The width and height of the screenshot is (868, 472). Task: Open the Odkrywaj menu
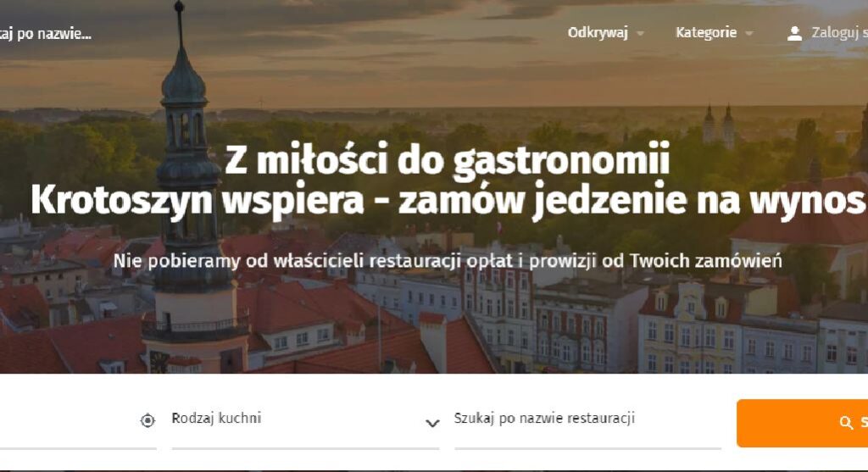point(598,33)
